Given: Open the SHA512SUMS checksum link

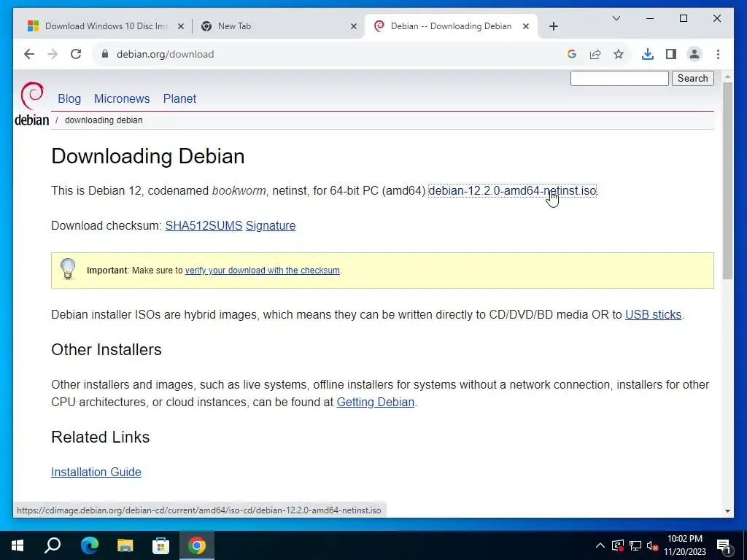Looking at the screenshot, I should pos(204,226).
